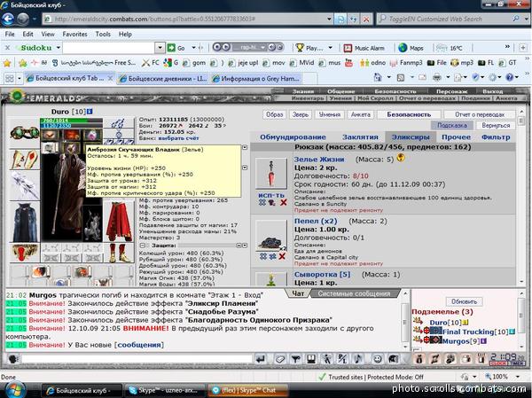
Task: Open the toolbar search field dropdown arrow
Action: 160,48
